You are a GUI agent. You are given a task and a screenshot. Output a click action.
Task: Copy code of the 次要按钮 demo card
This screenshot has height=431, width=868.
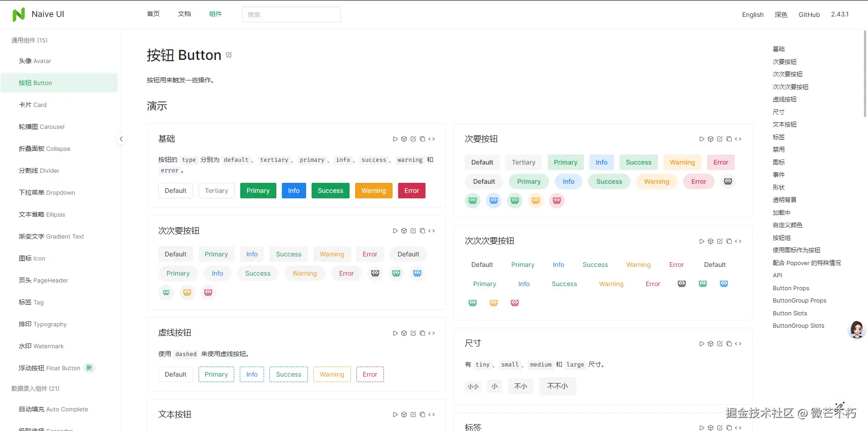pos(729,139)
